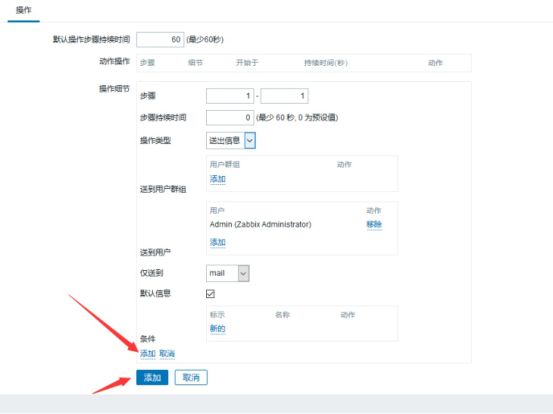Remove Admin user via 移除 link
The height and width of the screenshot is (414, 553).
click(x=374, y=224)
